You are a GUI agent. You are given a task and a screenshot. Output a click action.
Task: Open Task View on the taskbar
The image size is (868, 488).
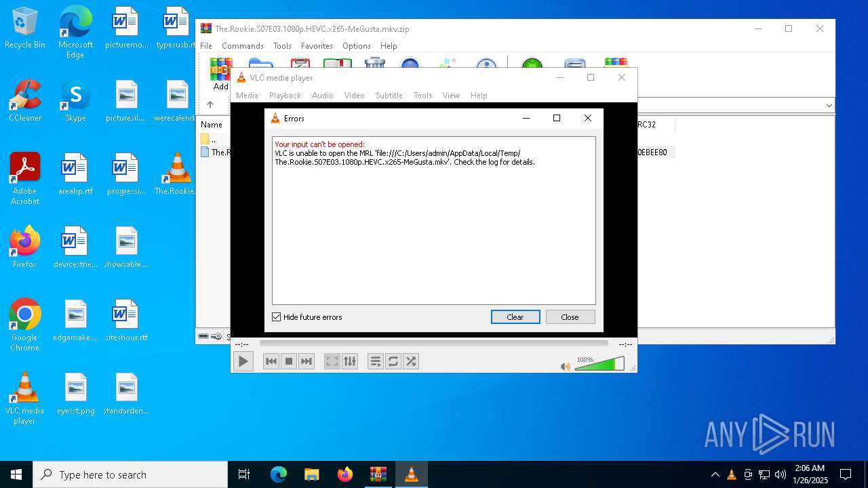[x=244, y=474]
